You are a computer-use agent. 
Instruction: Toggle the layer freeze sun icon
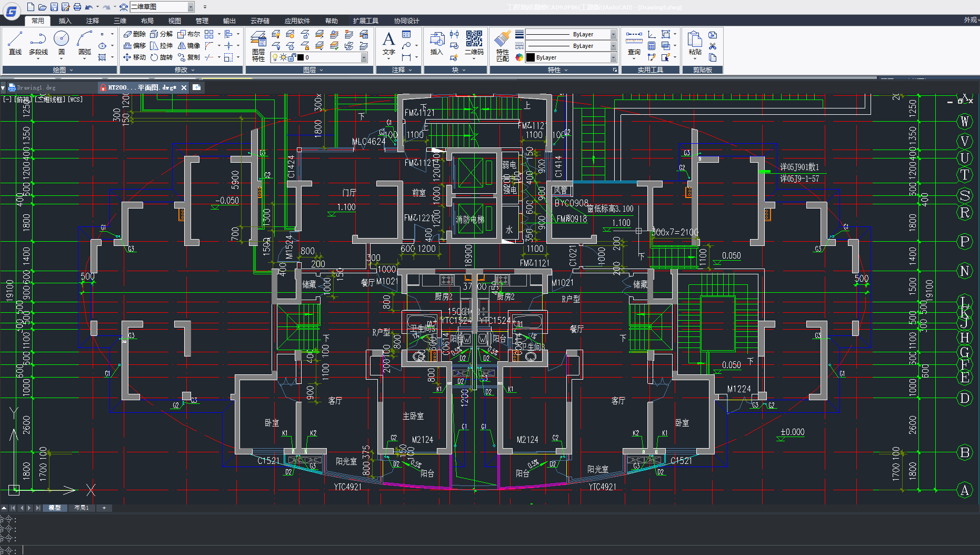(x=283, y=57)
